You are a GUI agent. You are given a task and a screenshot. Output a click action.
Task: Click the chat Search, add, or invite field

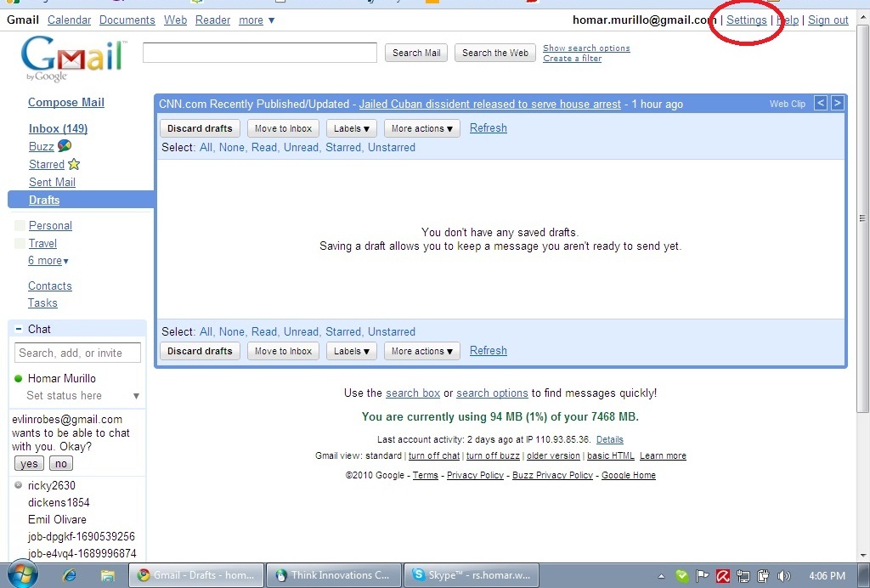tap(77, 353)
